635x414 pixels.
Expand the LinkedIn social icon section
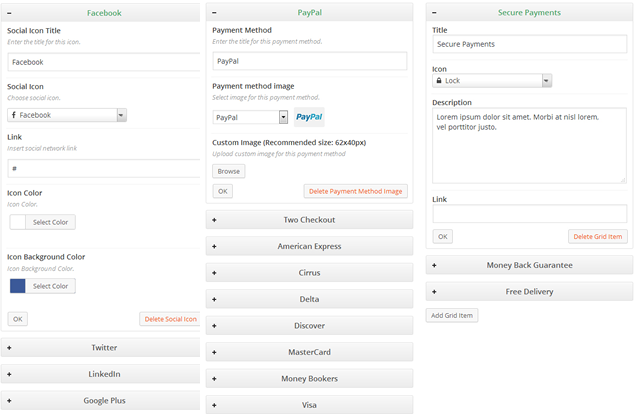(x=100, y=374)
